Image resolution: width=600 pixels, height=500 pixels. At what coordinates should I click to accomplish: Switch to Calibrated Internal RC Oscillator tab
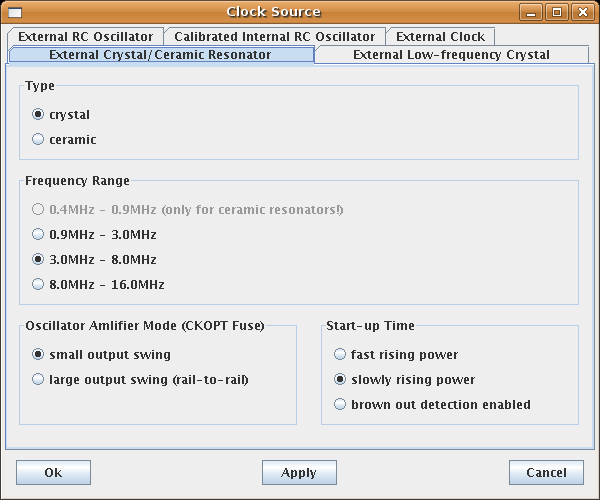(x=274, y=37)
